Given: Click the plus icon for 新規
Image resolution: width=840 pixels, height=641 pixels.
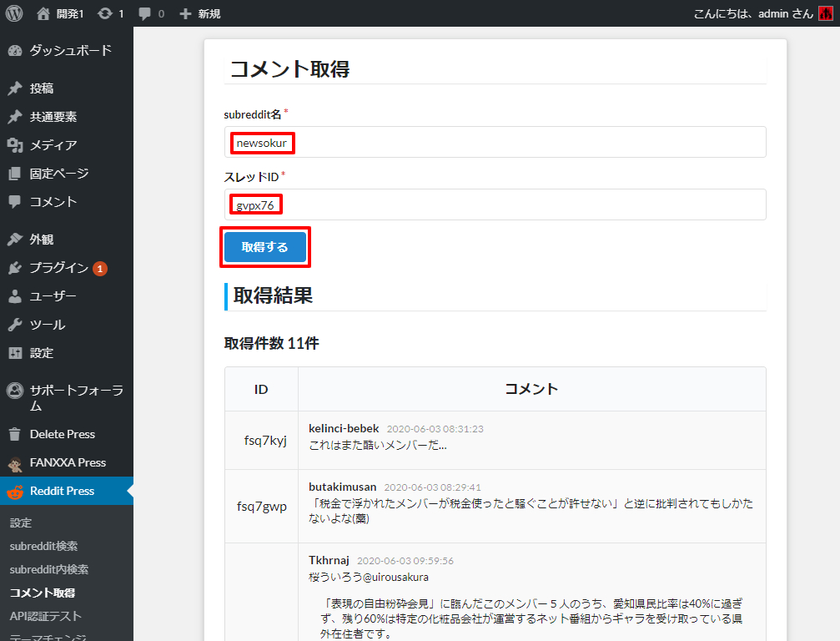Looking at the screenshot, I should pos(185,13).
